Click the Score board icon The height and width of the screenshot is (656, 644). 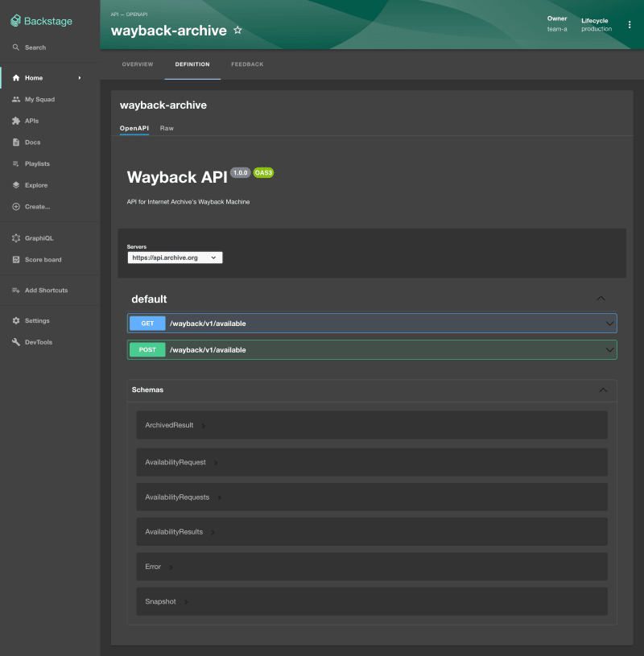(16, 259)
